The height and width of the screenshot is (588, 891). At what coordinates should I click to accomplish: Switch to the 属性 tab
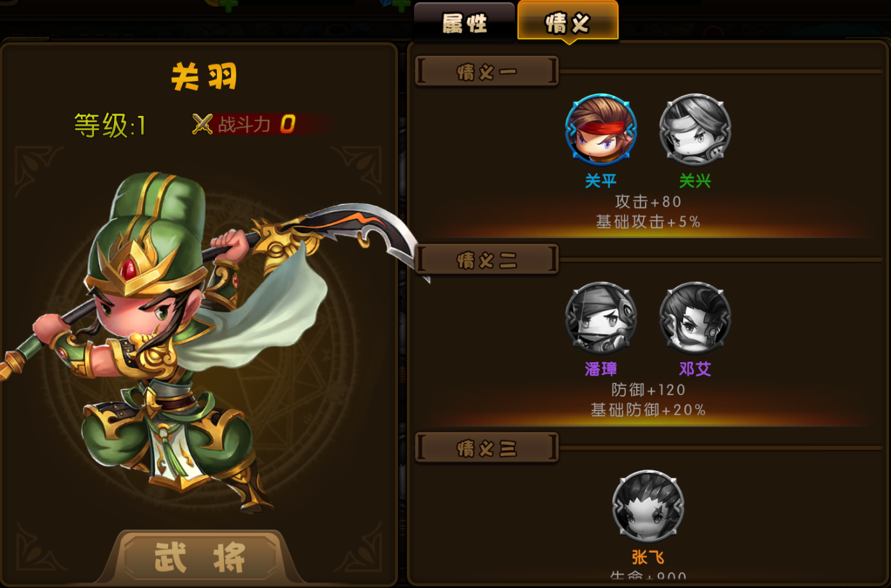464,23
